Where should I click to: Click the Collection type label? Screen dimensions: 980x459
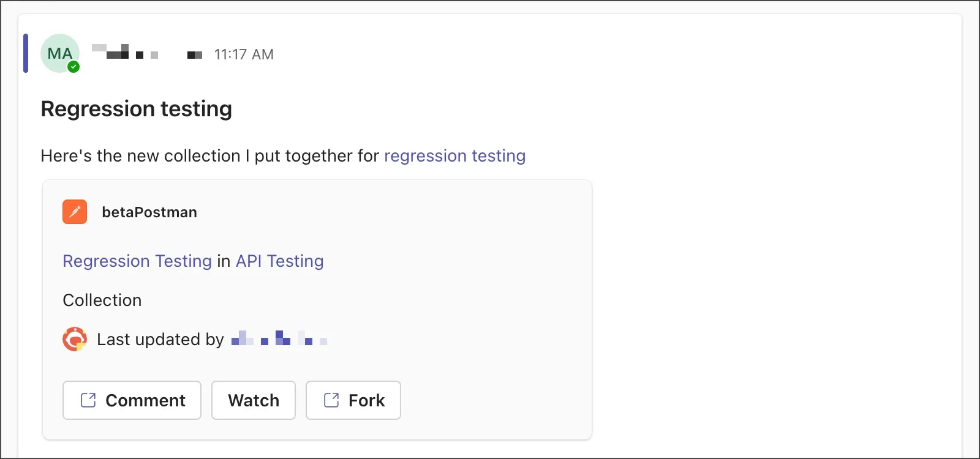click(x=102, y=300)
